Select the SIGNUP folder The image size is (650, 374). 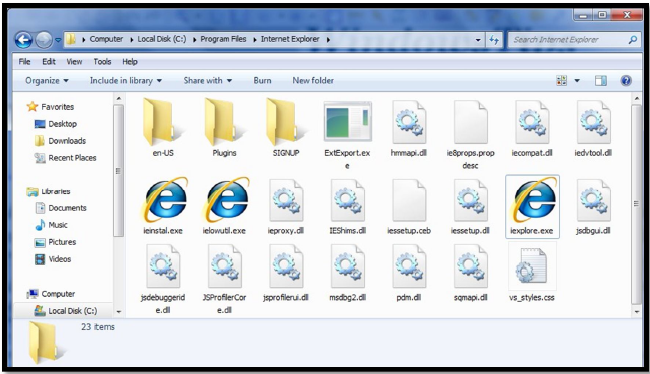(286, 128)
